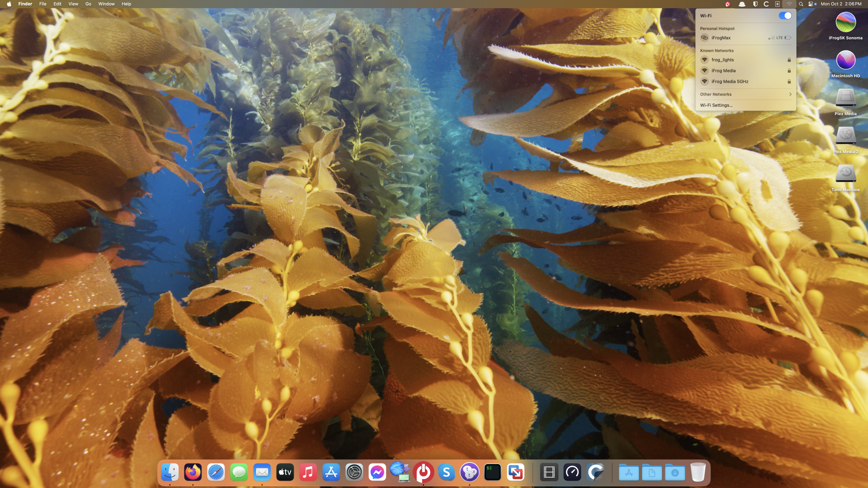The image size is (868, 488).
Task: Connect to iFrogMax personal hotspot
Action: (721, 38)
